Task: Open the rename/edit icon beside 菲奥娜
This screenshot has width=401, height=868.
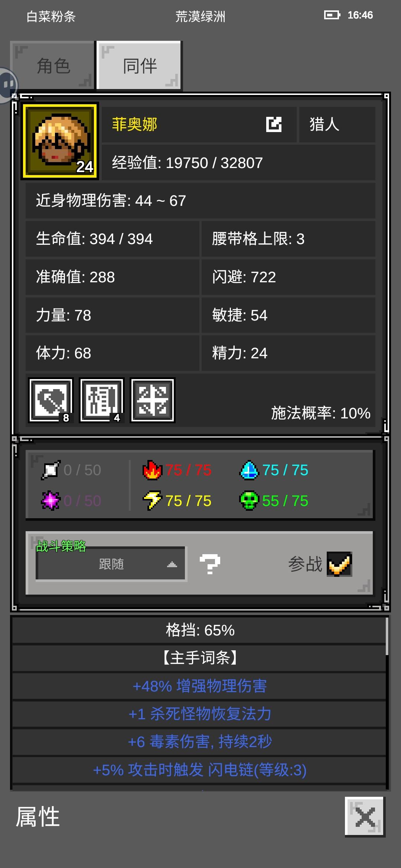Action: (274, 124)
